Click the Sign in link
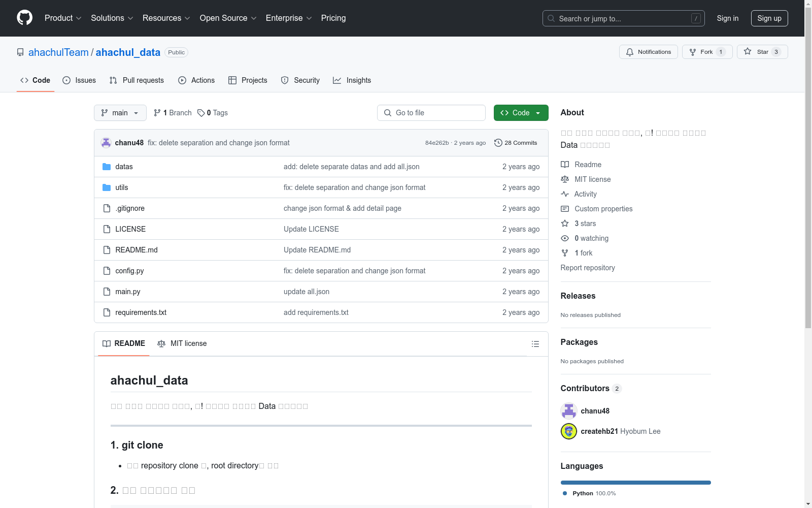This screenshot has width=812, height=508. pos(728,18)
